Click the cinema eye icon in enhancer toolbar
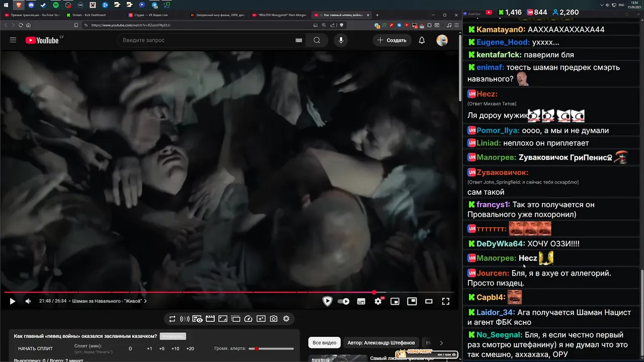The width and height of the screenshot is (644, 362). point(197,319)
